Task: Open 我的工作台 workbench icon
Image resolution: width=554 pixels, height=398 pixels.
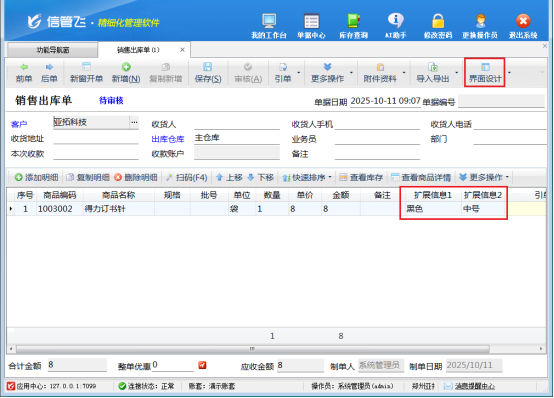Action: pos(269,25)
